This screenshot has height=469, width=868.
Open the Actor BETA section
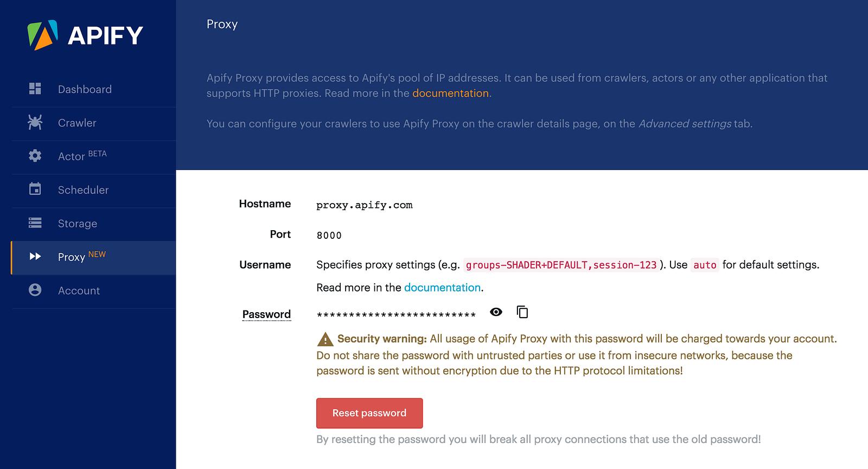click(x=72, y=156)
